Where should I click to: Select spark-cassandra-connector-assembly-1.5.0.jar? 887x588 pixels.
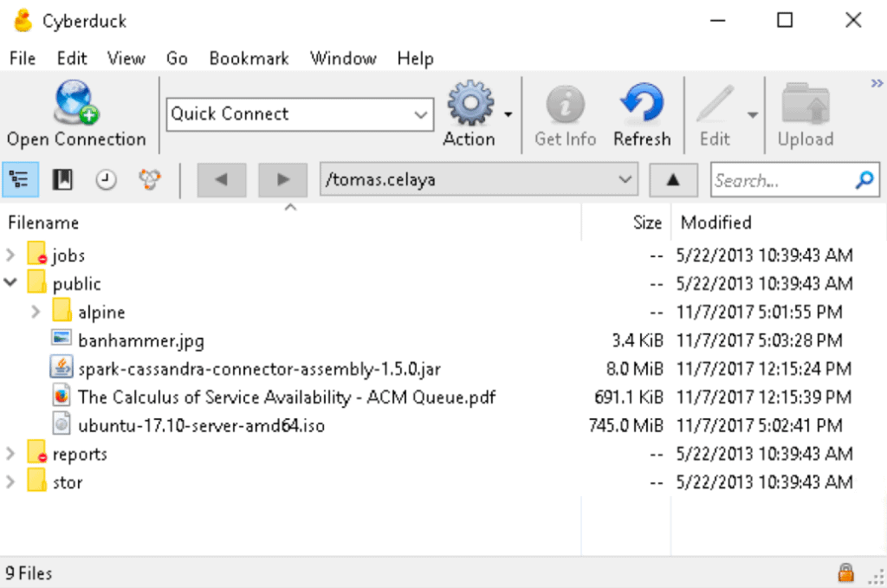coord(260,369)
